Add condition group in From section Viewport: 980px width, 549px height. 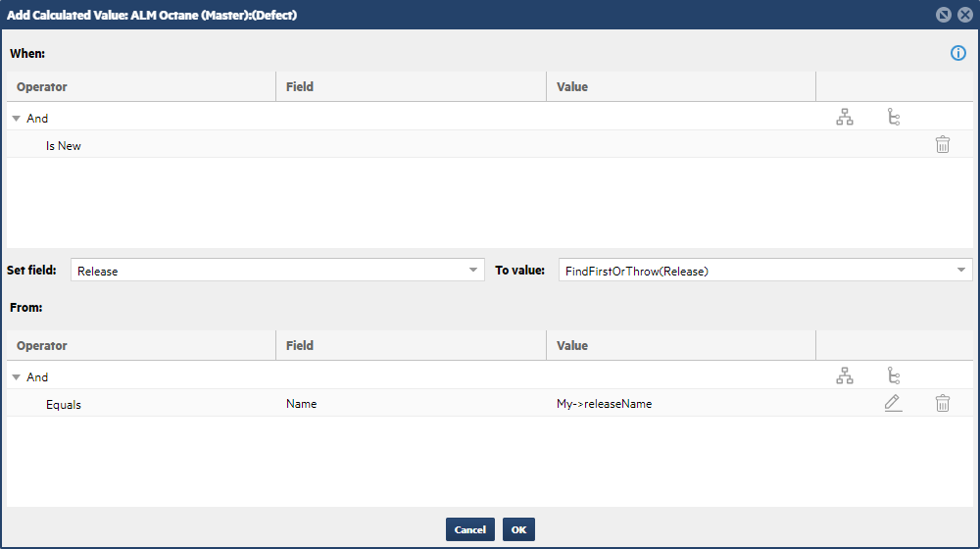click(845, 376)
